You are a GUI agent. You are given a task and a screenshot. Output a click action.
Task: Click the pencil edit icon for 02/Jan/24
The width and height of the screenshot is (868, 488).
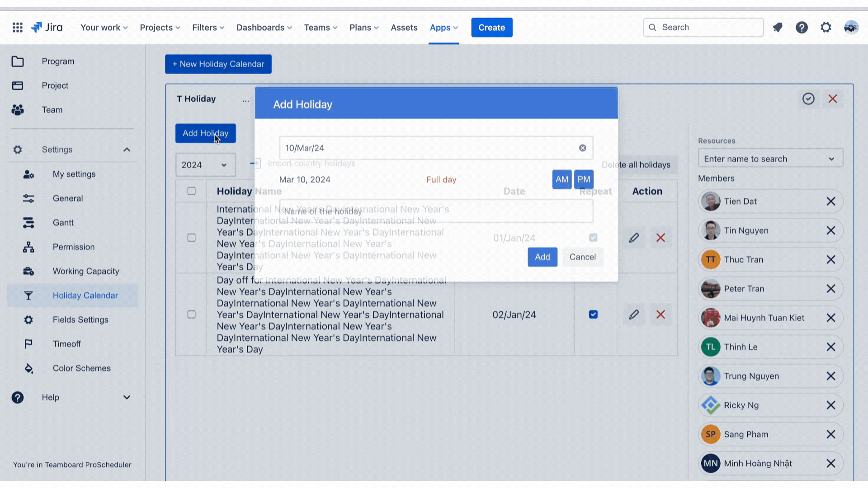(634, 314)
